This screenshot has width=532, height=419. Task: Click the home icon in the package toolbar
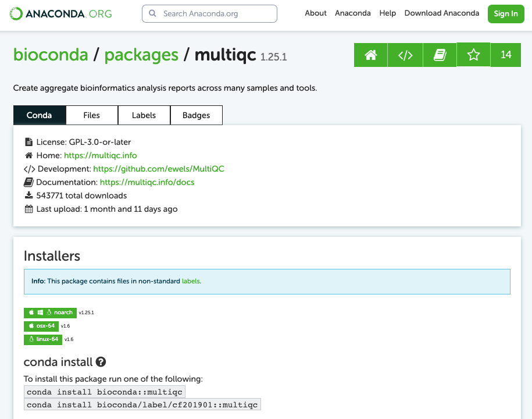(370, 54)
